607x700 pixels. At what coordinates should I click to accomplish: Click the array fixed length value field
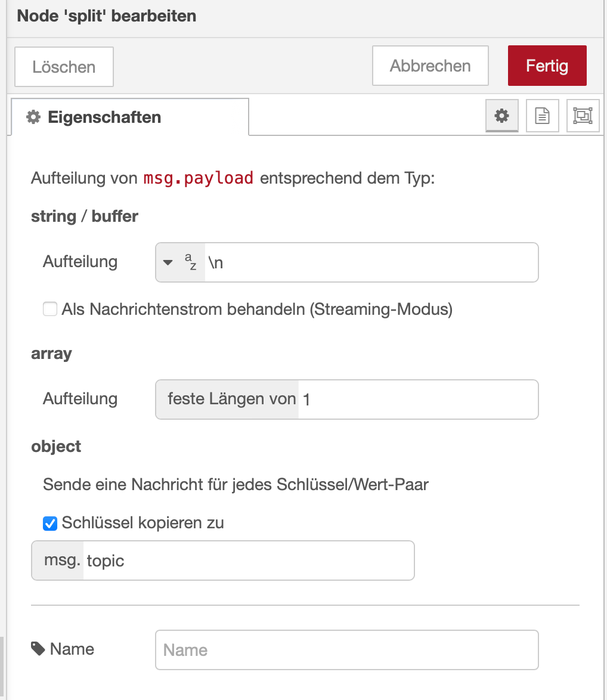(x=417, y=399)
